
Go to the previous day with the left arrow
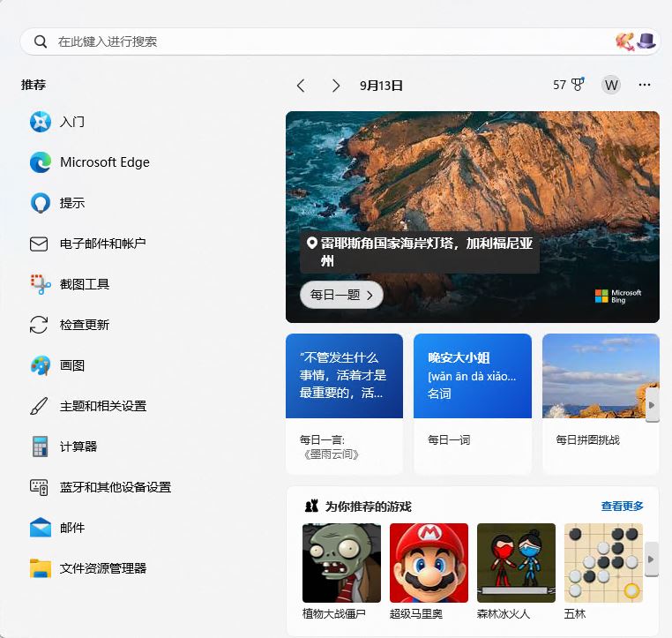301,86
